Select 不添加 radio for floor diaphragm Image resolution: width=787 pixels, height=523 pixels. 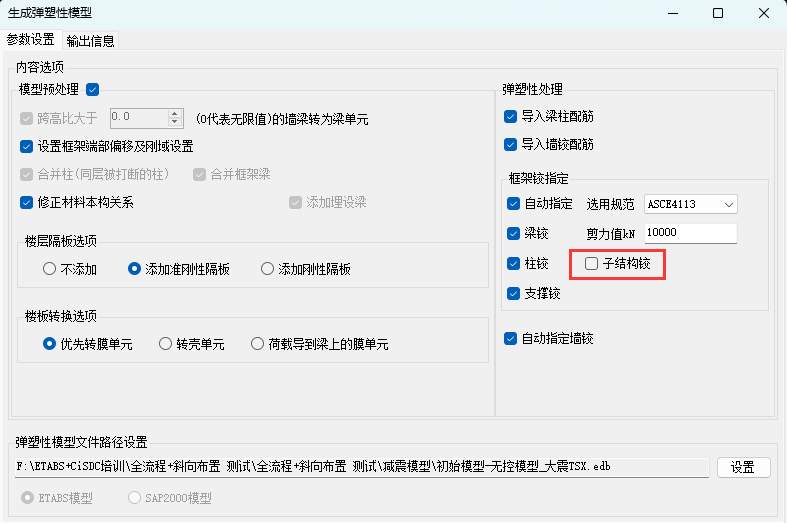click(49, 269)
